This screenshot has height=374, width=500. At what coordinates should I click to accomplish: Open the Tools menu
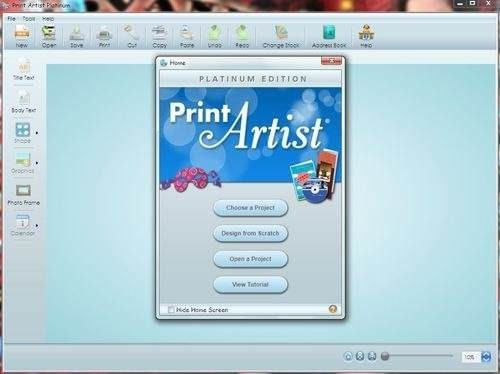(29, 19)
